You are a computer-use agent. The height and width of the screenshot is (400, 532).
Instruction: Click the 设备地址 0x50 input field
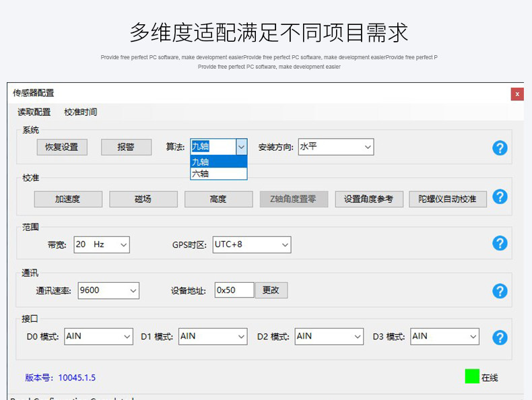click(234, 290)
